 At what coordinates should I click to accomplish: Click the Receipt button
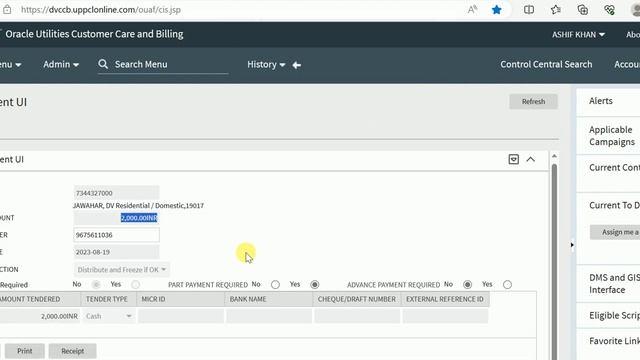click(73, 351)
